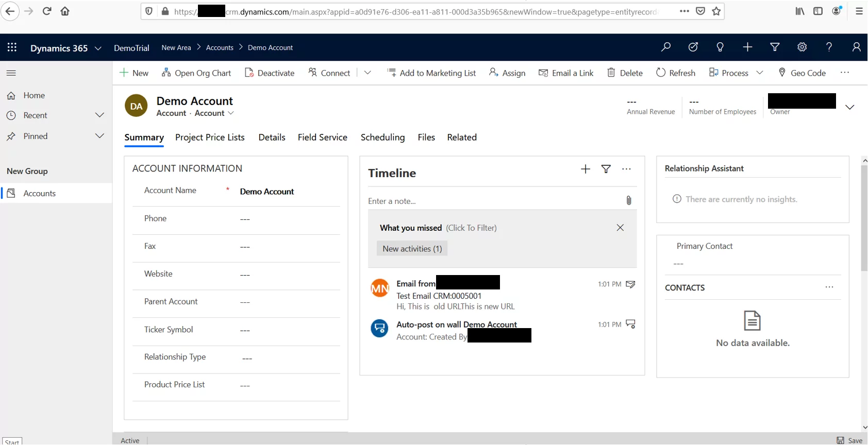This screenshot has width=868, height=445.
Task: Expand the Dynamics 365 app dropdown
Action: tap(98, 48)
